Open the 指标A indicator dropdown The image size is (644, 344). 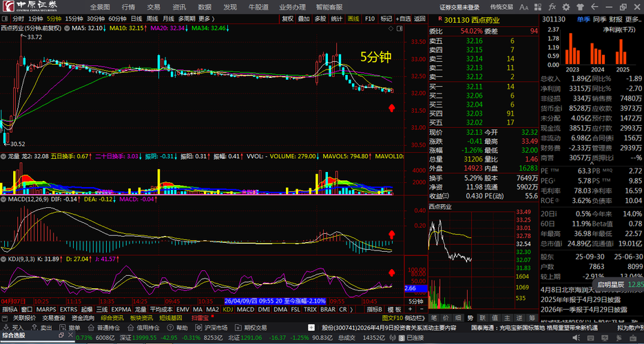[10, 310]
